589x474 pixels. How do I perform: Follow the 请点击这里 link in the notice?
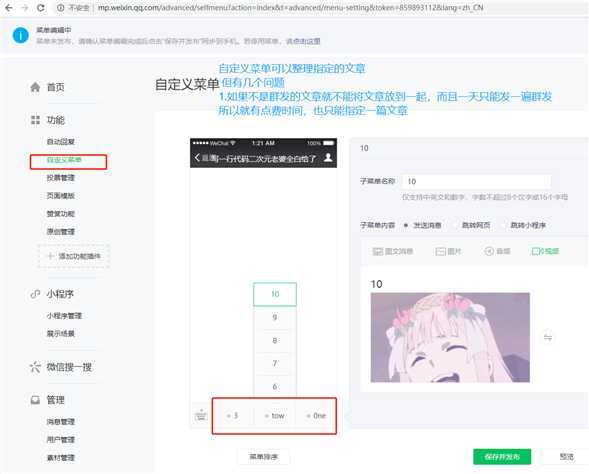point(303,41)
